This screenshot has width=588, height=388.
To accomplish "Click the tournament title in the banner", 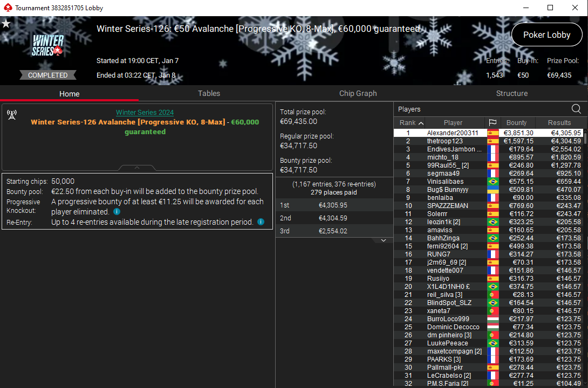I will point(258,29).
